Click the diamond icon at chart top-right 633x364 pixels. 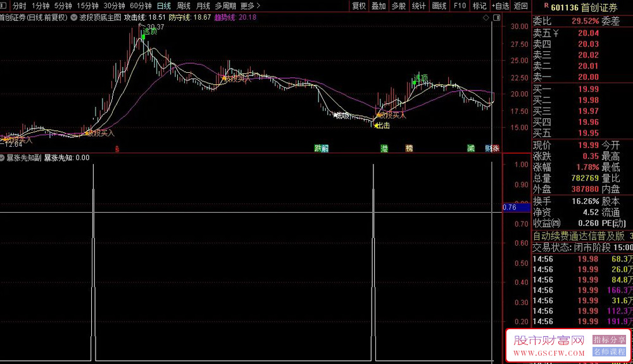[x=486, y=17]
